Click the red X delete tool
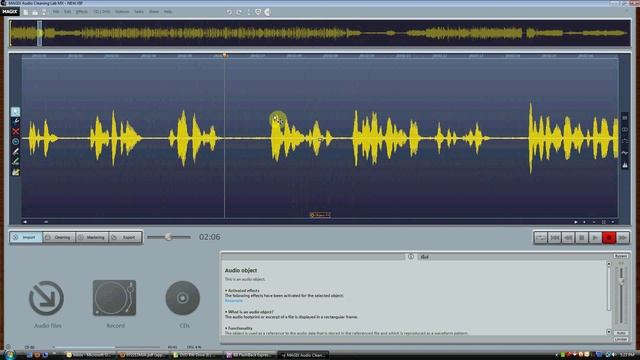The image size is (640, 360). pos(16,131)
